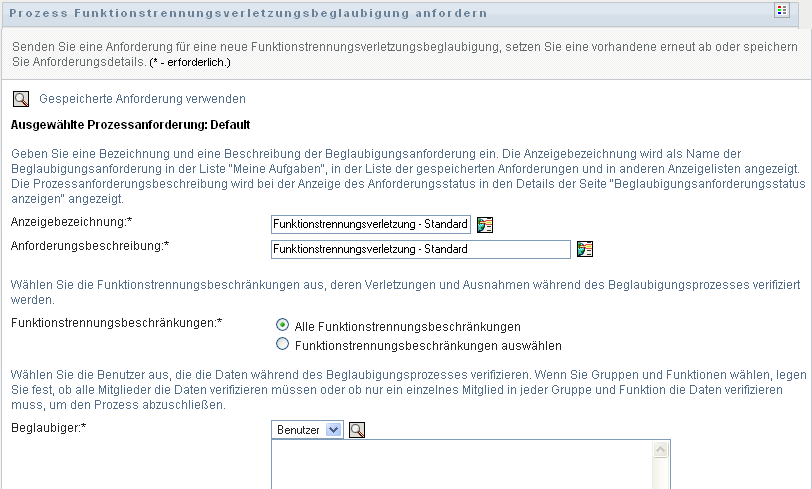Click the Beglaubiger list scroll up arrow
Screen dimensions: 812x489
coord(660,450)
